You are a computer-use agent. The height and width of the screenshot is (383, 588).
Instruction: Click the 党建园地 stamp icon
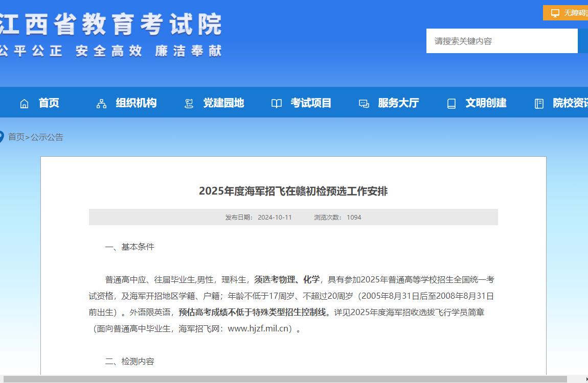(188, 103)
